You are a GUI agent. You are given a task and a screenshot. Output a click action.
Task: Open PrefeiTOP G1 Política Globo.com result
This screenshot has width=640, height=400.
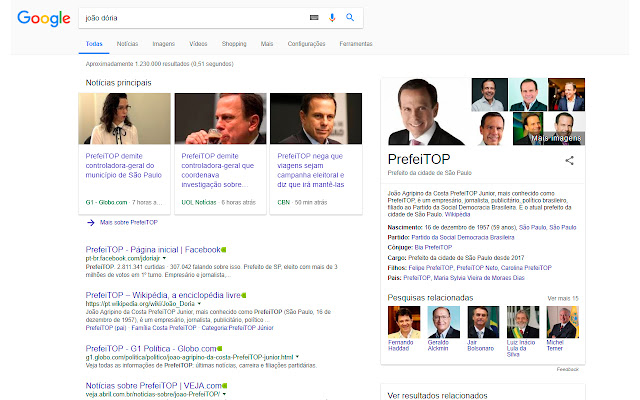151,349
